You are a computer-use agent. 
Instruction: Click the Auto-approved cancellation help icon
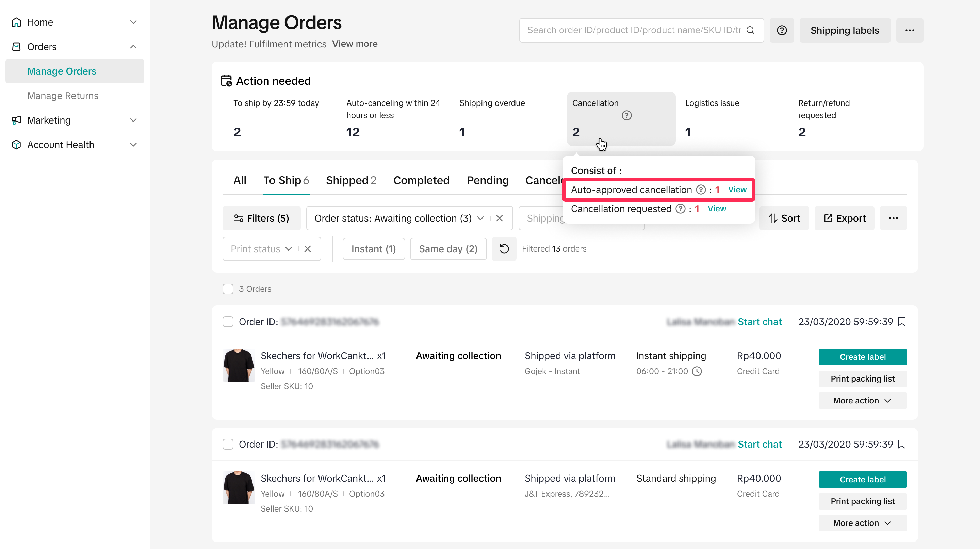click(700, 190)
